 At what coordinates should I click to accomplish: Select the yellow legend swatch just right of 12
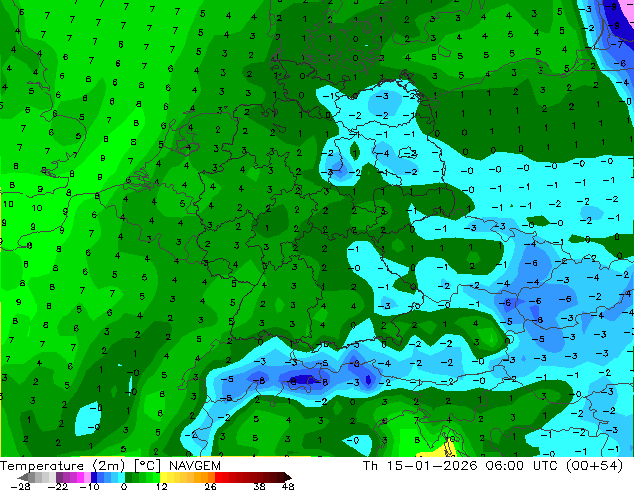[x=163, y=477]
